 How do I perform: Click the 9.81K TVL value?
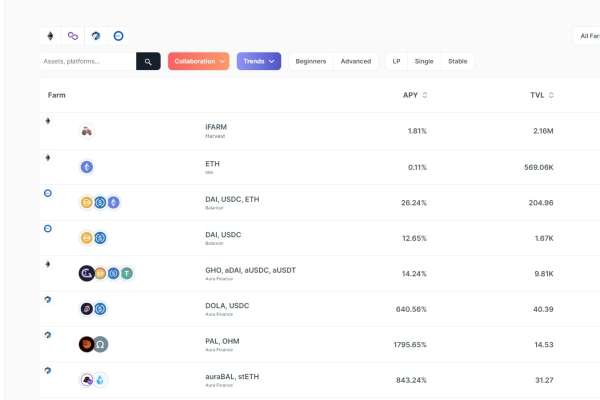[544, 274]
